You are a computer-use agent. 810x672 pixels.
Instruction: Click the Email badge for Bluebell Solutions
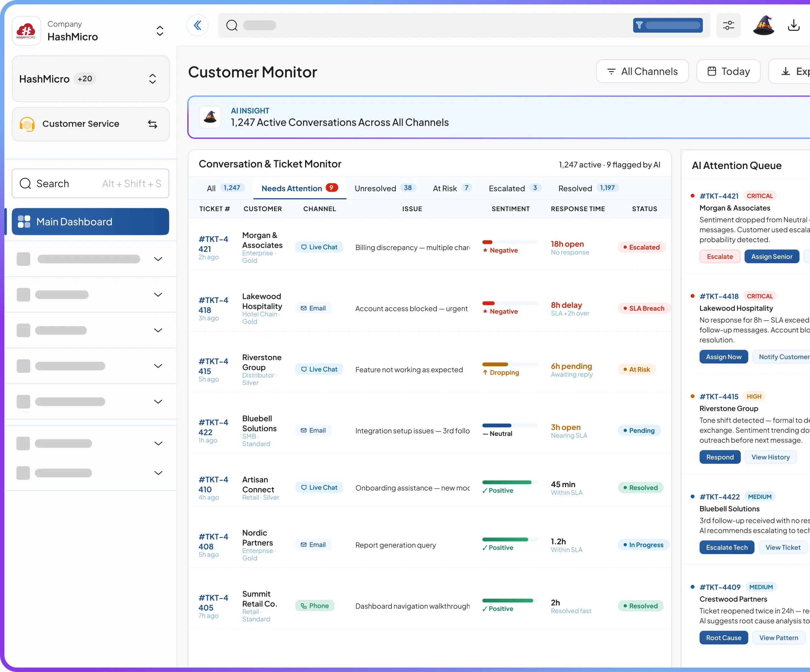pos(313,431)
